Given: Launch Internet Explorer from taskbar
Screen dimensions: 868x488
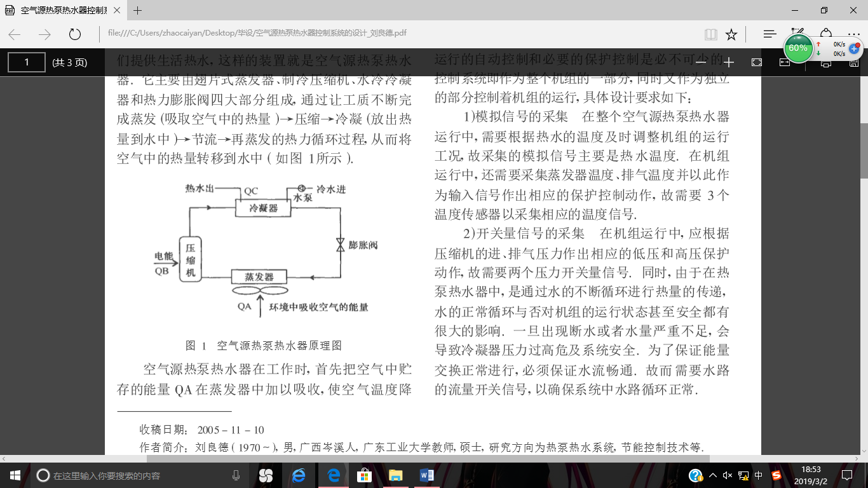Looking at the screenshot, I should coord(299,475).
